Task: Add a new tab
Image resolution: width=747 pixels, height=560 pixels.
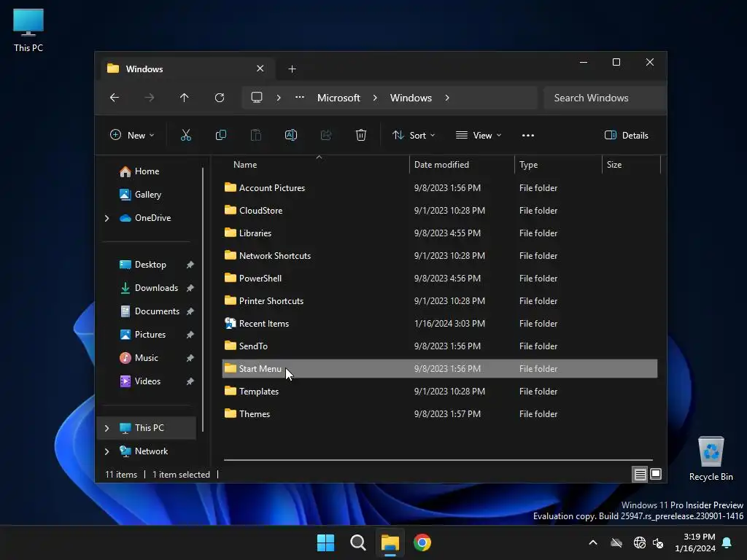Action: pos(292,69)
